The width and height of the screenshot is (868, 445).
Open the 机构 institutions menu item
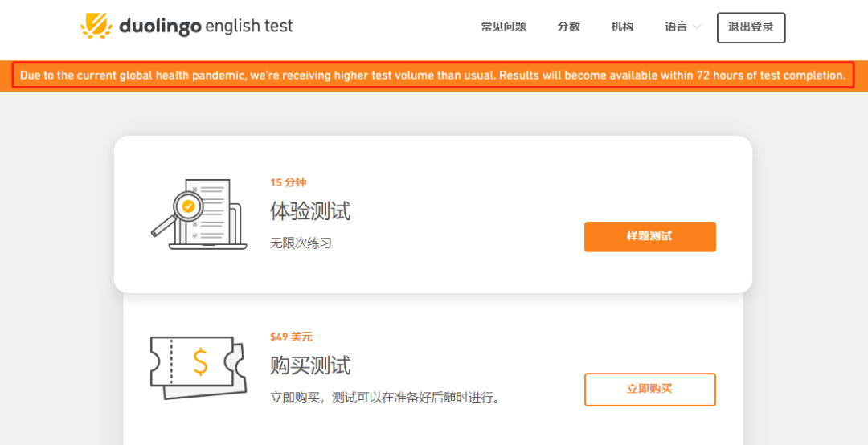click(x=622, y=27)
